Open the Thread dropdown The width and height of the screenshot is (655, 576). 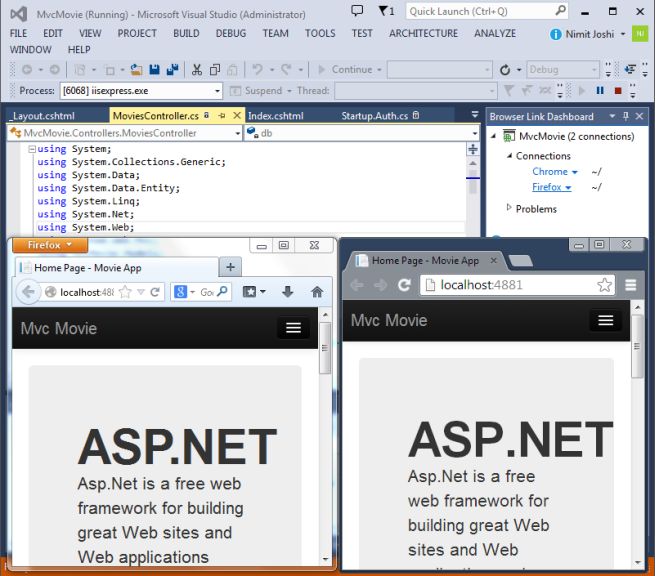pos(415,91)
